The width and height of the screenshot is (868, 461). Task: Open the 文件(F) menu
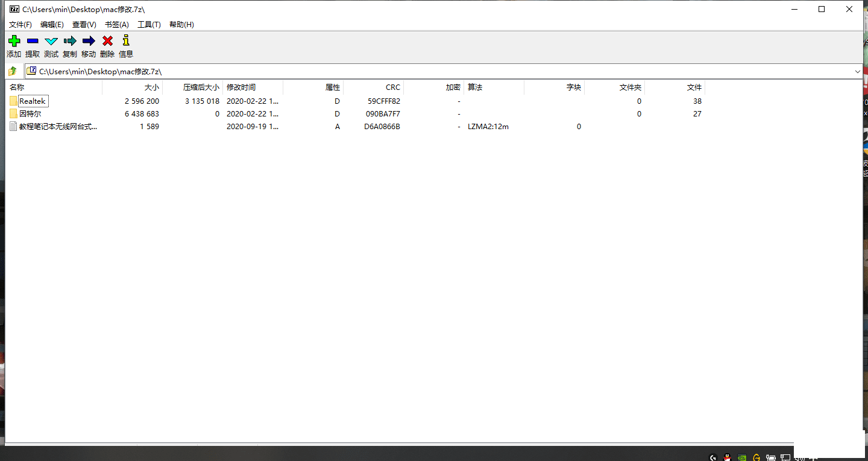[x=20, y=25]
